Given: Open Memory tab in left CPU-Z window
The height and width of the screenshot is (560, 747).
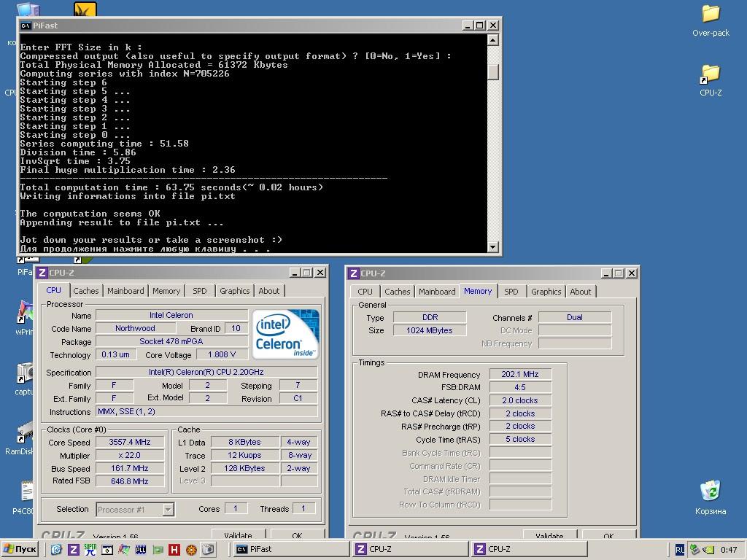Looking at the screenshot, I should coord(166,291).
